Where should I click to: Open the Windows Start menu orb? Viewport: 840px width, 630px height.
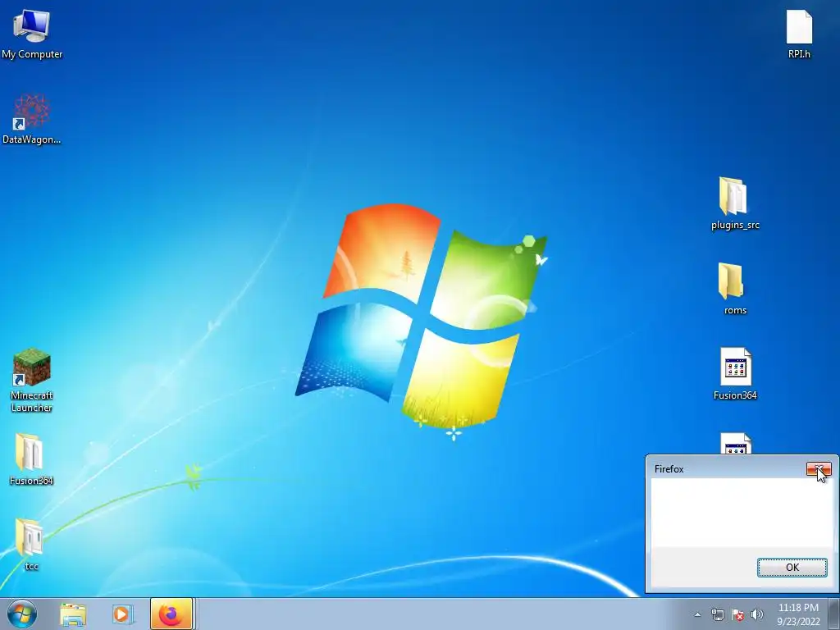(22, 614)
